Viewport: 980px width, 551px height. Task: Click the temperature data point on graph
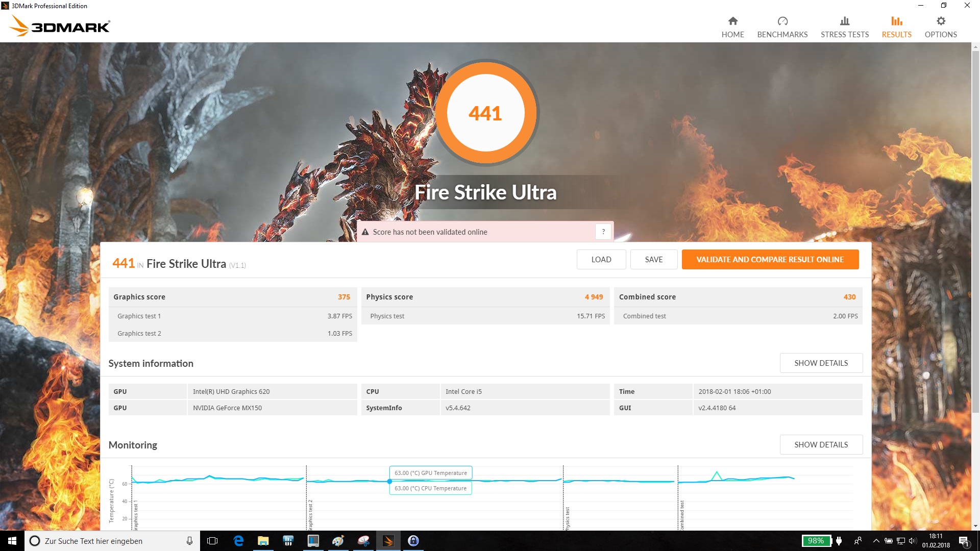click(x=389, y=481)
